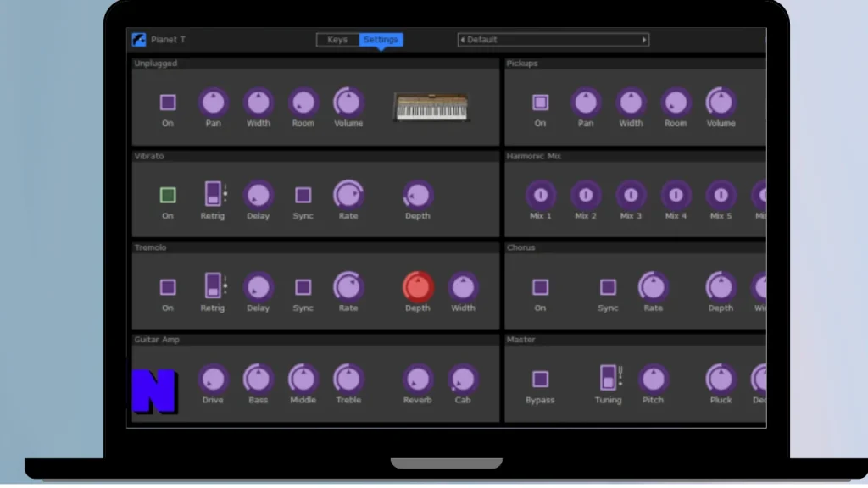Click the Vibrato Delay knob
The image size is (868, 488).
(x=259, y=195)
